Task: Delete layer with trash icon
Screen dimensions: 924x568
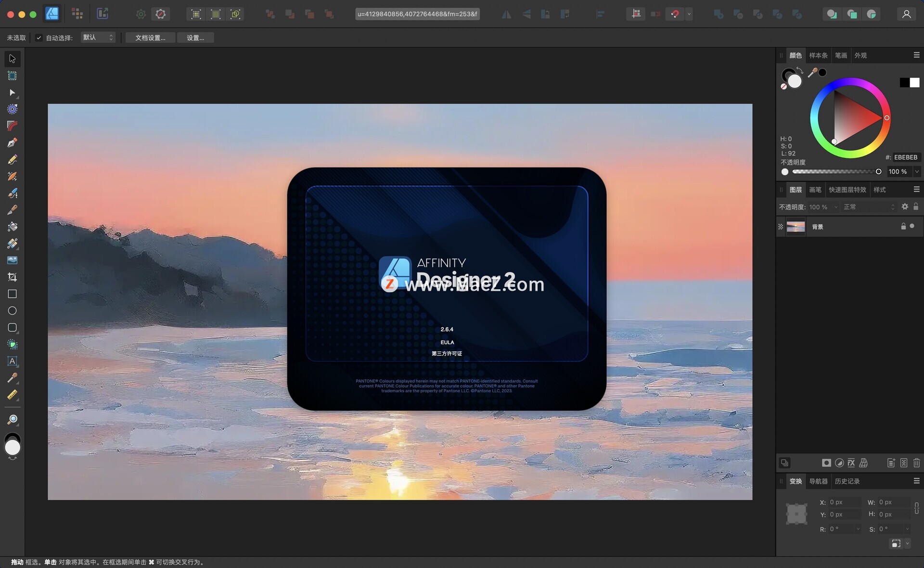Action: click(x=916, y=463)
